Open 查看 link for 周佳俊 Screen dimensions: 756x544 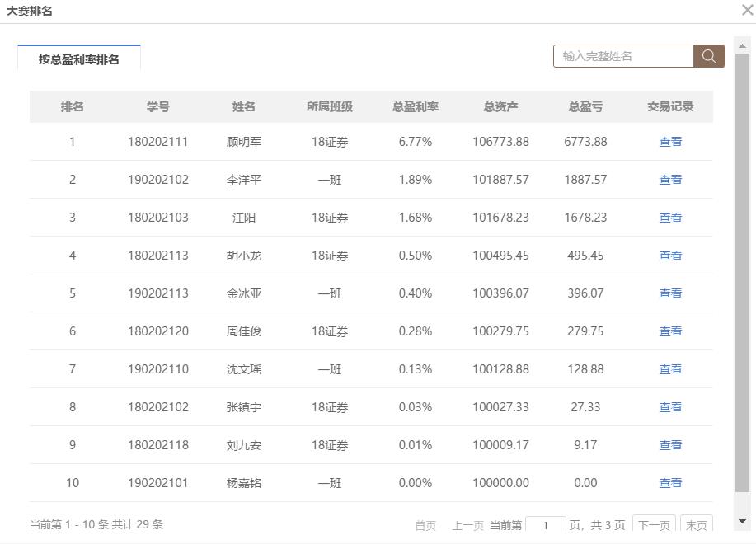pos(670,331)
